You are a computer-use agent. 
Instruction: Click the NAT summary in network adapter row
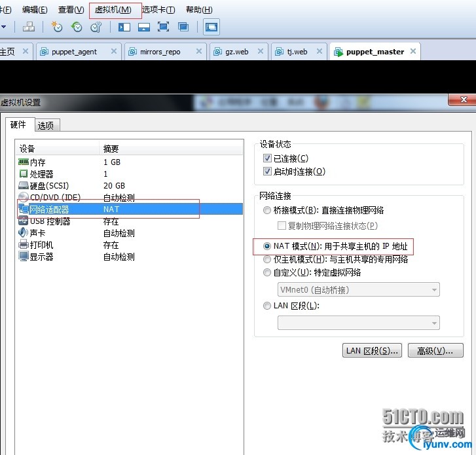pyautogui.click(x=111, y=209)
